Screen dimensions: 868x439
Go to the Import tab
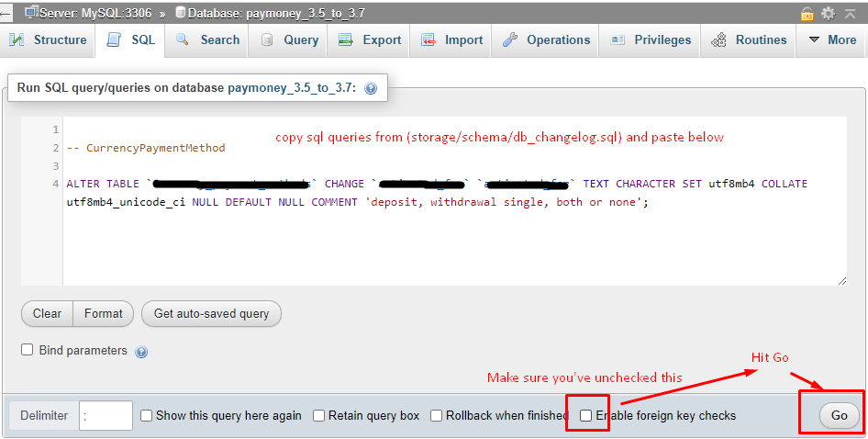pyautogui.click(x=452, y=40)
